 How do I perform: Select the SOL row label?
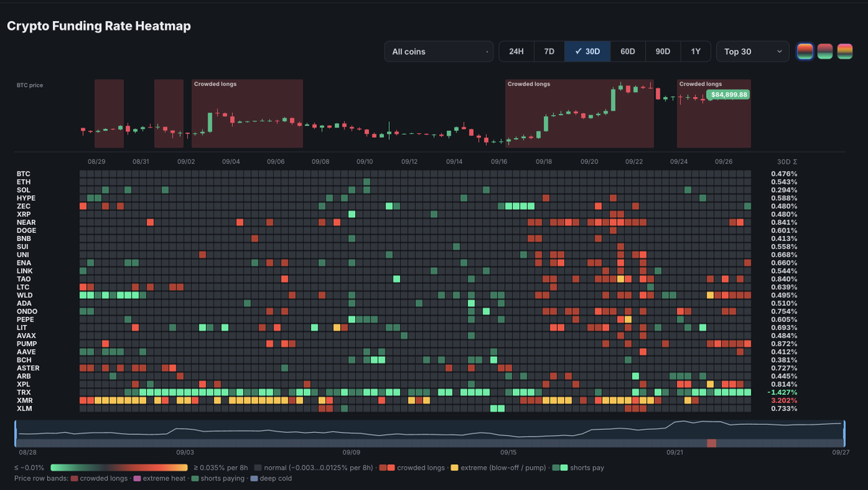point(23,190)
